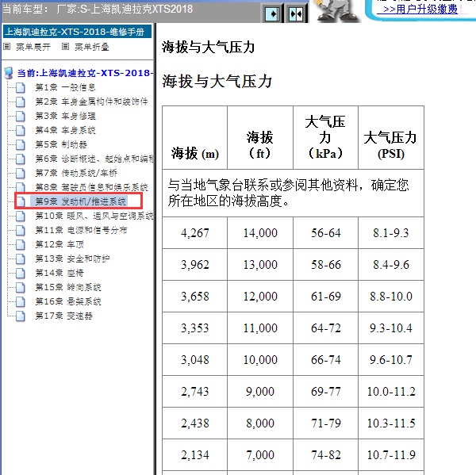
Task: Open 第5章 制动器
Action: tap(61, 144)
